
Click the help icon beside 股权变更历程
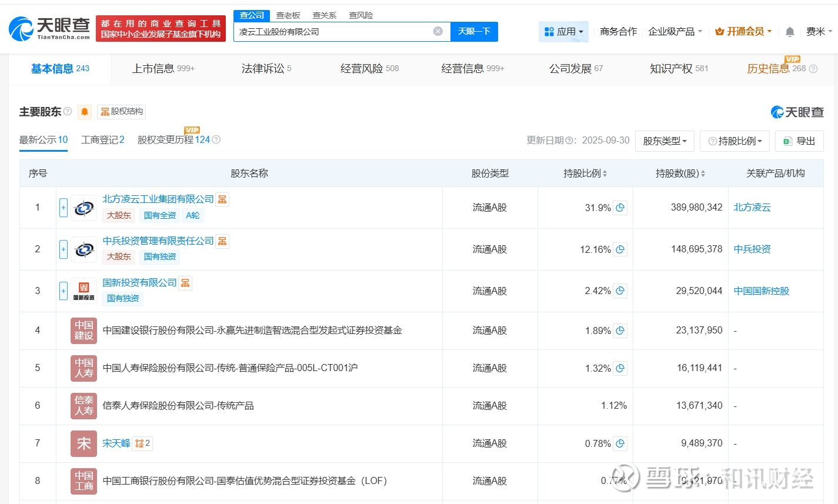(x=216, y=140)
